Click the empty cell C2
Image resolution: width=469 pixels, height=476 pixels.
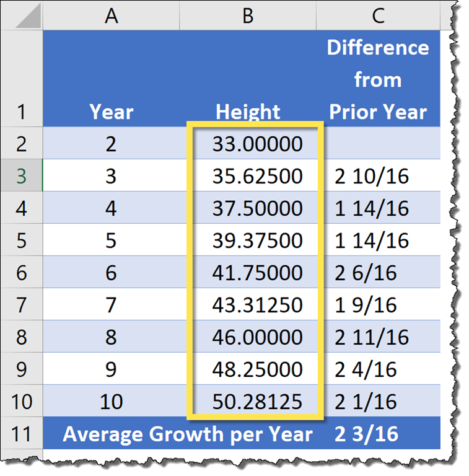coord(377,144)
